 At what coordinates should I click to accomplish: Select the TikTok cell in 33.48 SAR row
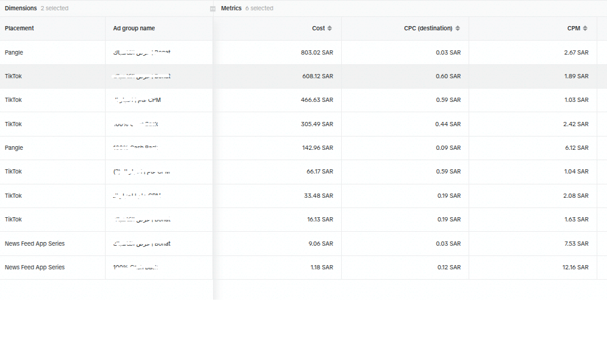click(13, 196)
